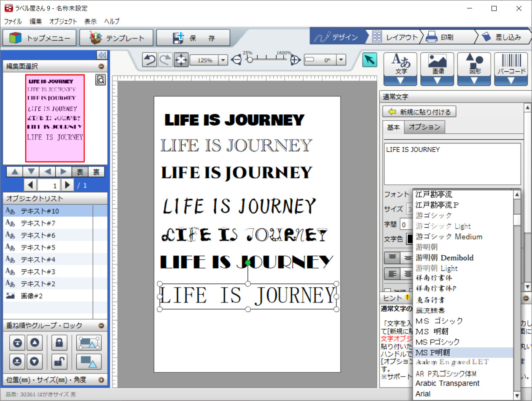Open the ヘルプ menu
Screen dimensions: 532x401
tap(112, 22)
